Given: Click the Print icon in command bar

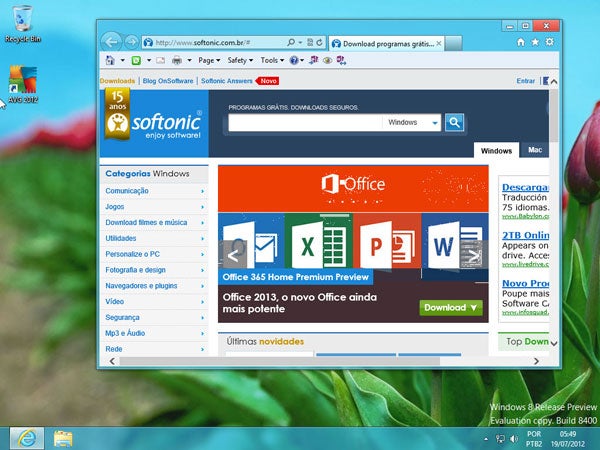Looking at the screenshot, I should [x=176, y=60].
